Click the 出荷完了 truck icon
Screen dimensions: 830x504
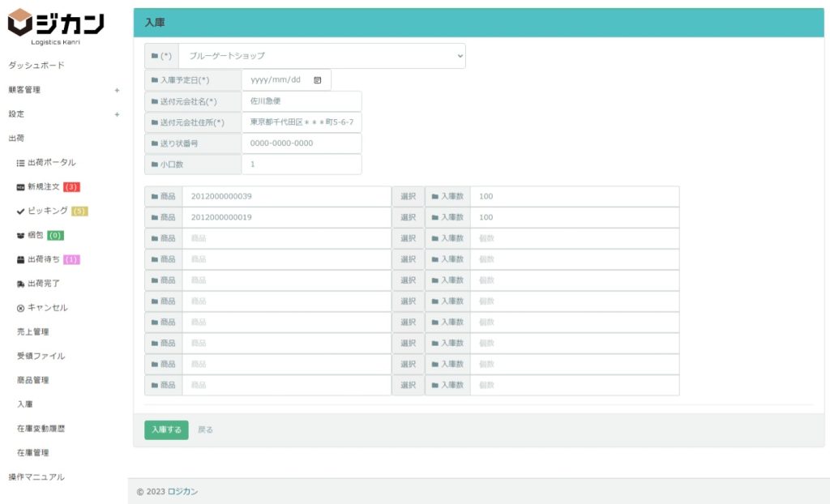click(x=21, y=284)
